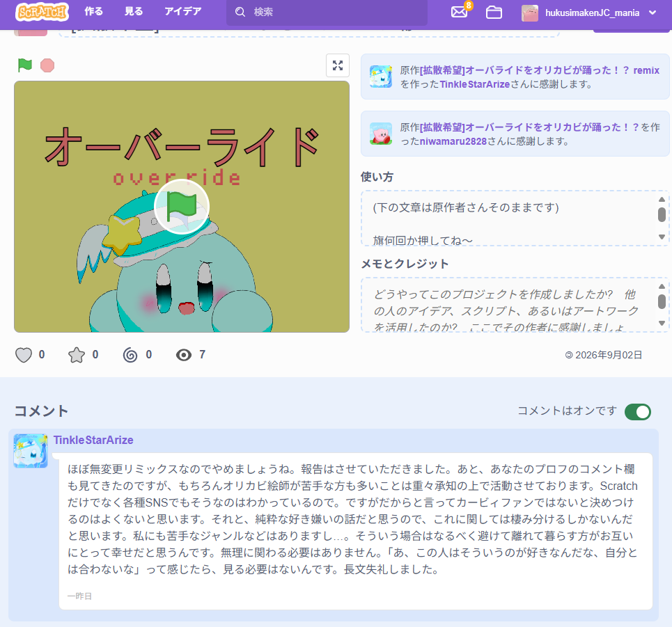The image size is (672, 627).
Task: Click the eye views icon
Action: (x=184, y=355)
